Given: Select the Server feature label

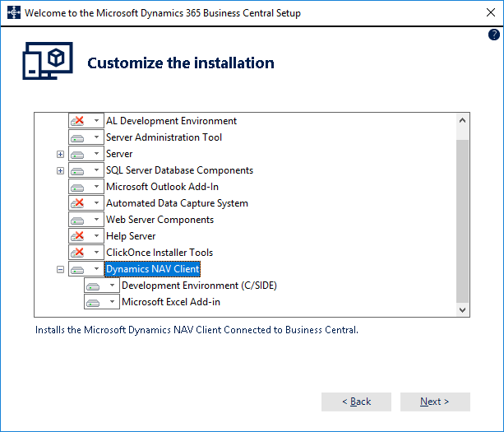Looking at the screenshot, I should click(119, 154).
